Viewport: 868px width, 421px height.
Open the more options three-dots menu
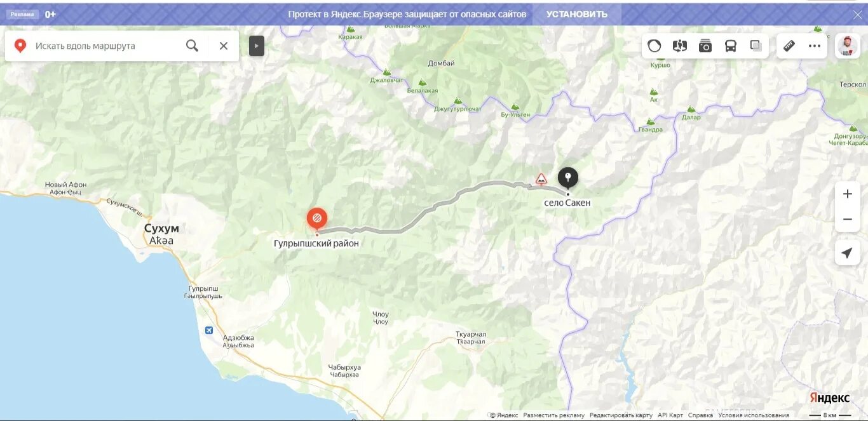(815, 46)
